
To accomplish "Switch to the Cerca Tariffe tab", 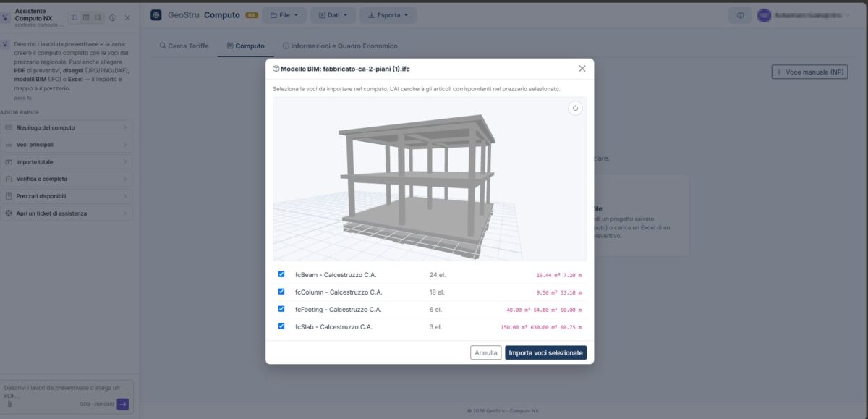I will (184, 46).
